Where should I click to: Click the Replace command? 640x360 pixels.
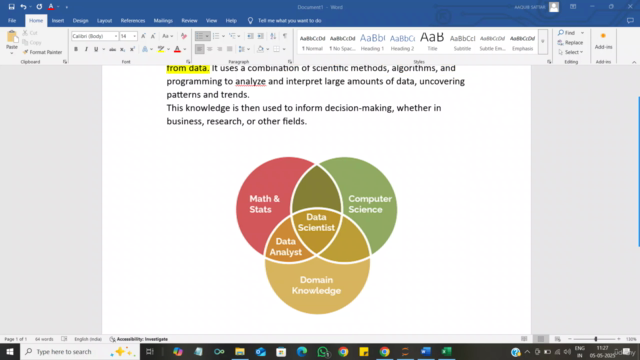coord(570,42)
